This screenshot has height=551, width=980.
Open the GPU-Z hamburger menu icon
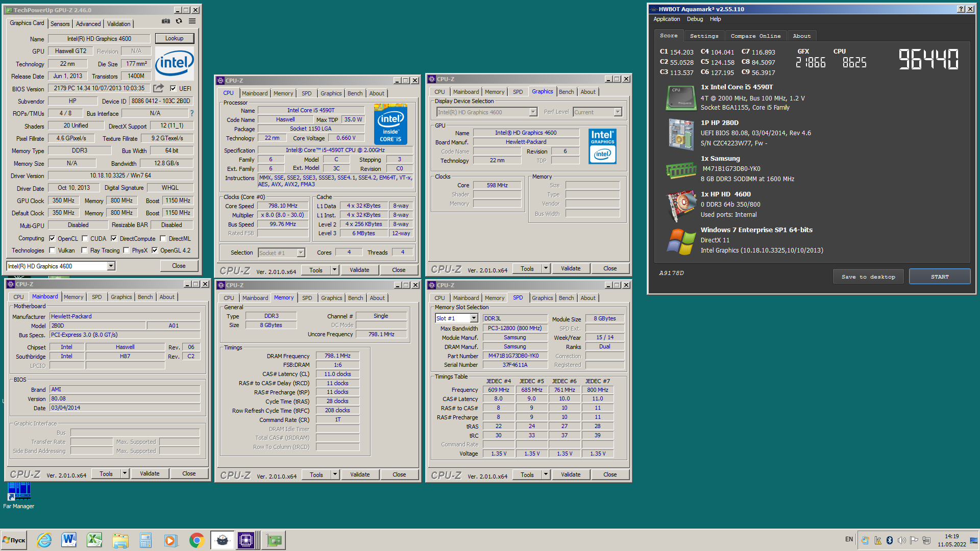coord(192,21)
